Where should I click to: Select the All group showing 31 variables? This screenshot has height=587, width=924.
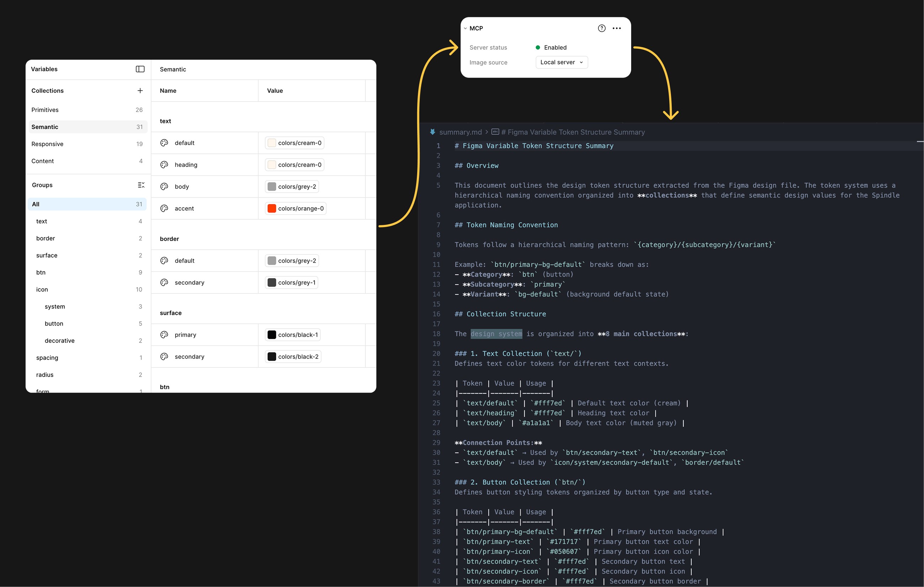pyautogui.click(x=36, y=204)
